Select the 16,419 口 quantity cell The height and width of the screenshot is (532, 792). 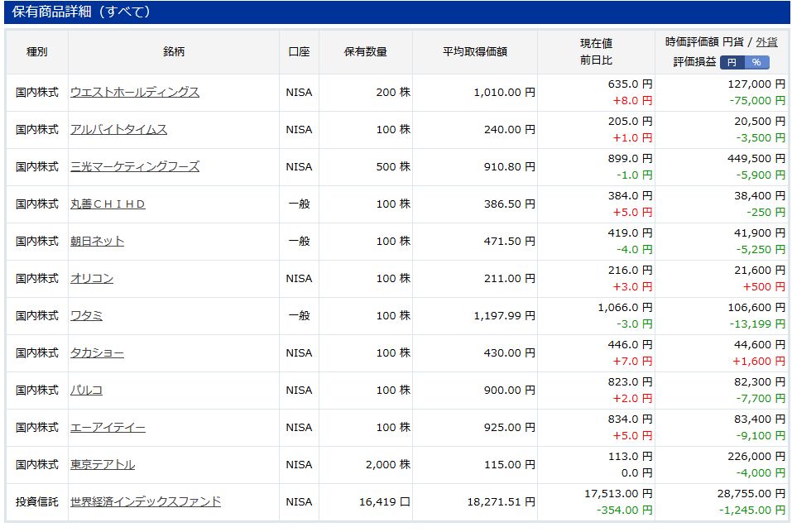(x=384, y=501)
